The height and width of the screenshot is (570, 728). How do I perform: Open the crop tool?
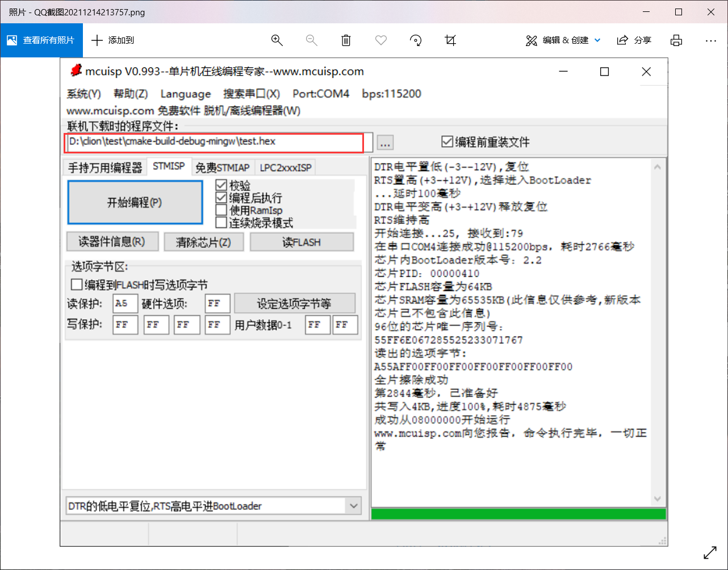tap(450, 40)
